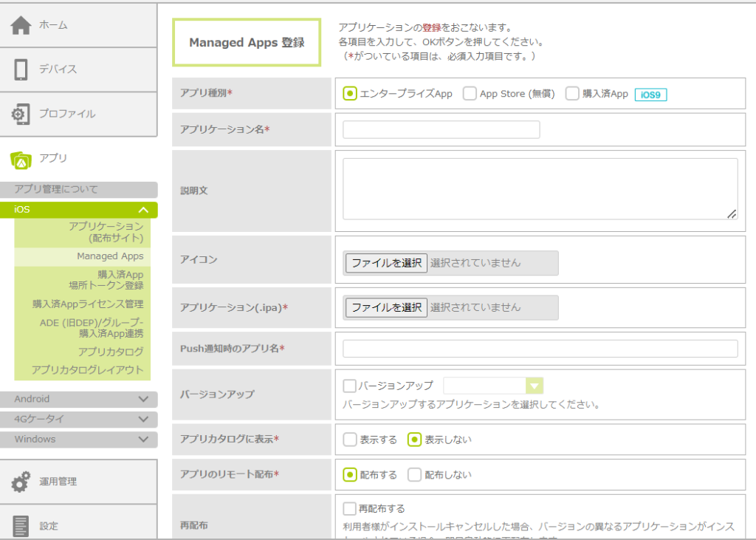Click the Settings document icon
The image size is (756, 540).
(21, 526)
